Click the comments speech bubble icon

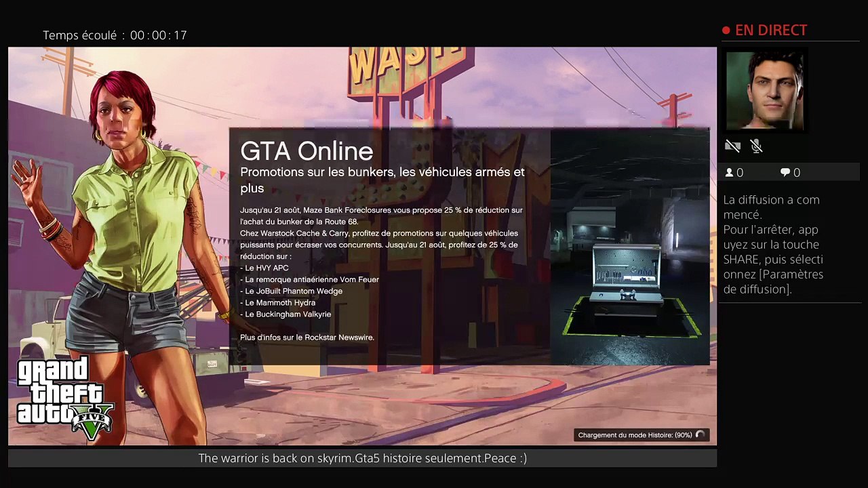pyautogui.click(x=785, y=173)
